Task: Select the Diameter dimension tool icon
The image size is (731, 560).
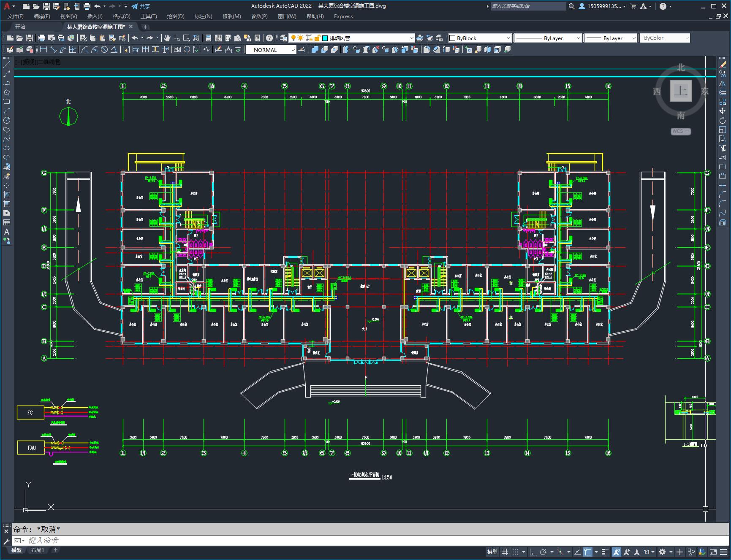Action: 104,50
